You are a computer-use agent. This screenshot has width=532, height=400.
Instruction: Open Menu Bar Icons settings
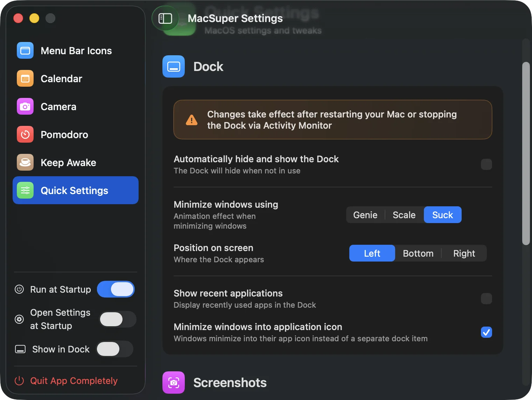(x=25, y=50)
